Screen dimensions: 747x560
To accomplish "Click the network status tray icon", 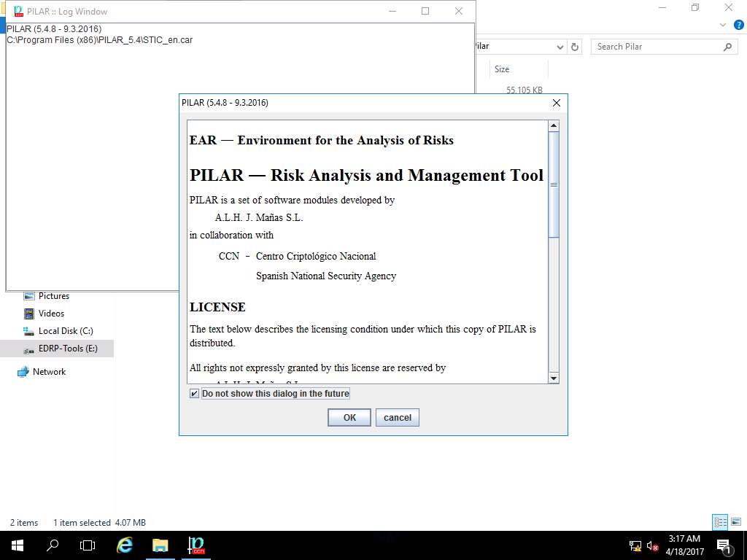I will click(635, 545).
